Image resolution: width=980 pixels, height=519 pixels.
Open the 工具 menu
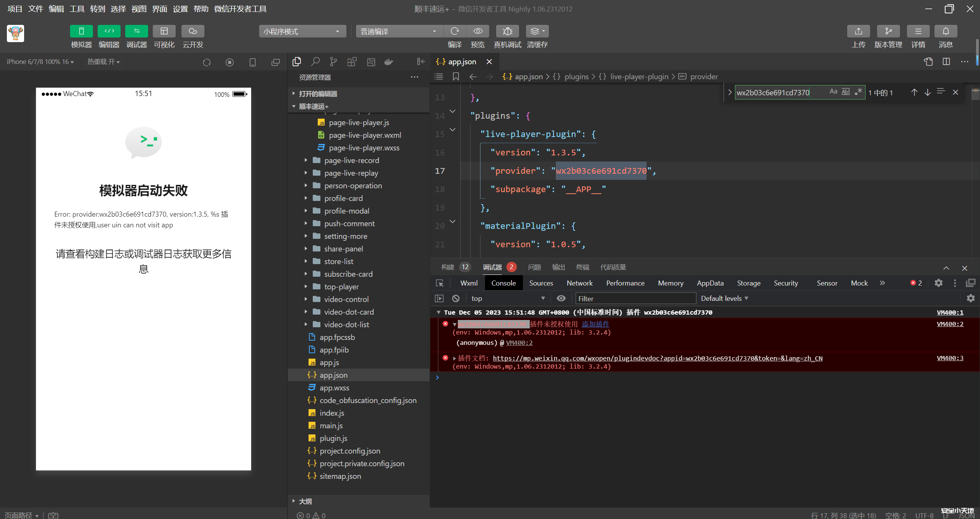(x=77, y=9)
